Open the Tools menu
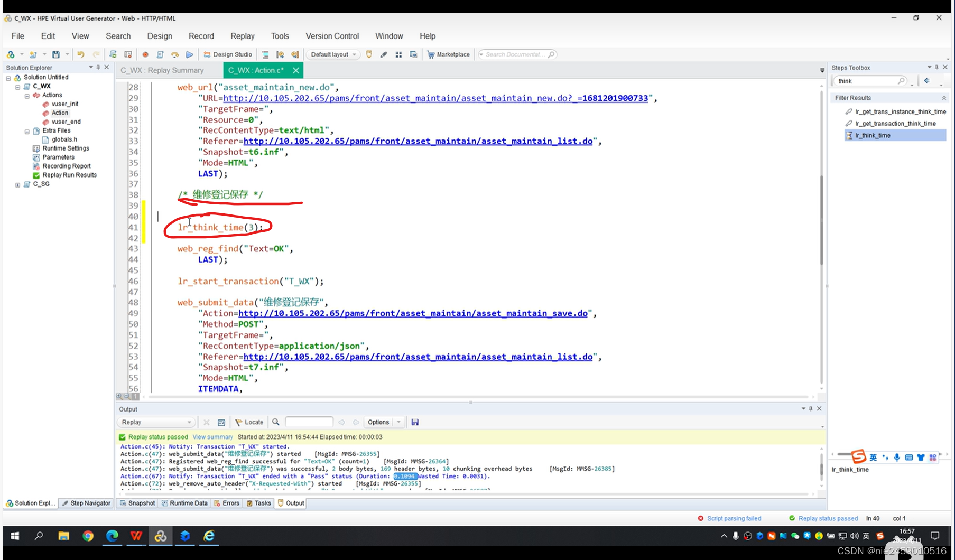Image resolution: width=955 pixels, height=560 pixels. click(x=280, y=36)
